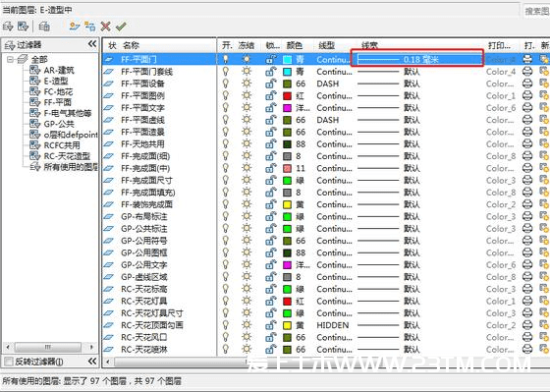
Task: Click the filter tree right scroll arrow
Action: (91, 347)
